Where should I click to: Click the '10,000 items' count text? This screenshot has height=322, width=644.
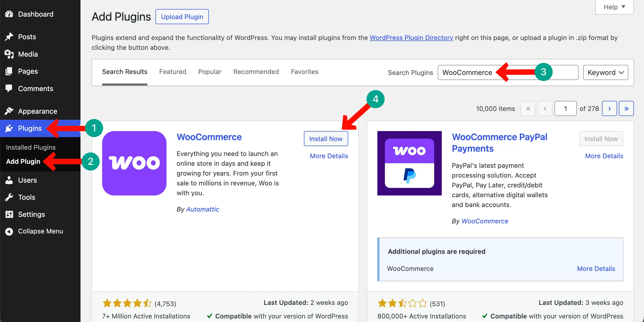pyautogui.click(x=495, y=109)
